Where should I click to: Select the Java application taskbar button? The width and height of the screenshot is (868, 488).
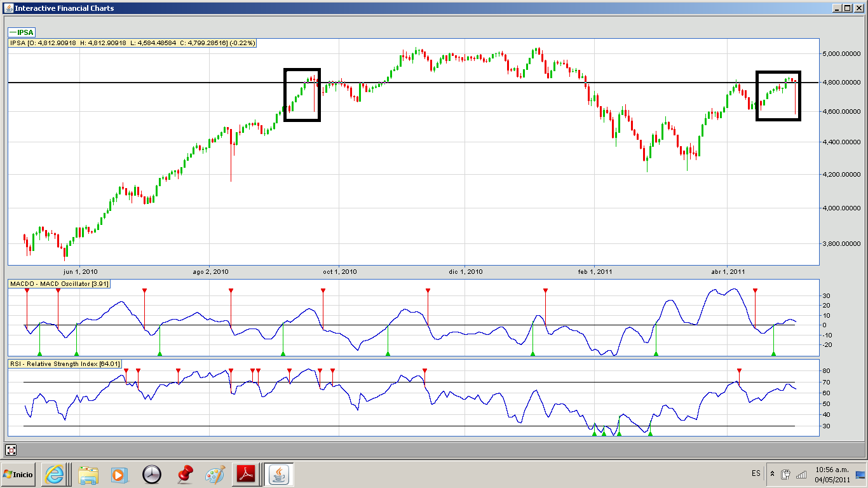point(278,474)
